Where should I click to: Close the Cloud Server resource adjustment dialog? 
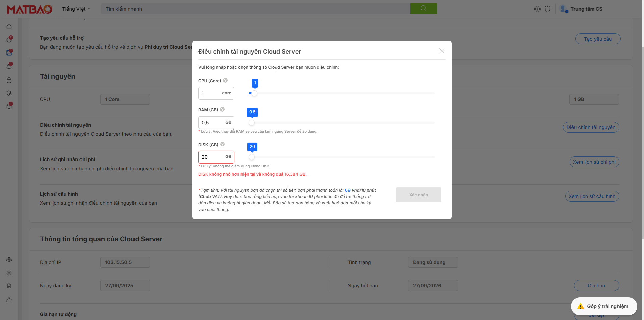[x=442, y=51]
